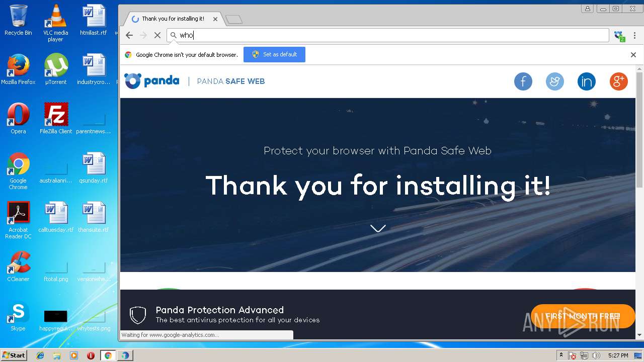Click the clock showing 5:27 PM
644x362 pixels.
(x=618, y=355)
